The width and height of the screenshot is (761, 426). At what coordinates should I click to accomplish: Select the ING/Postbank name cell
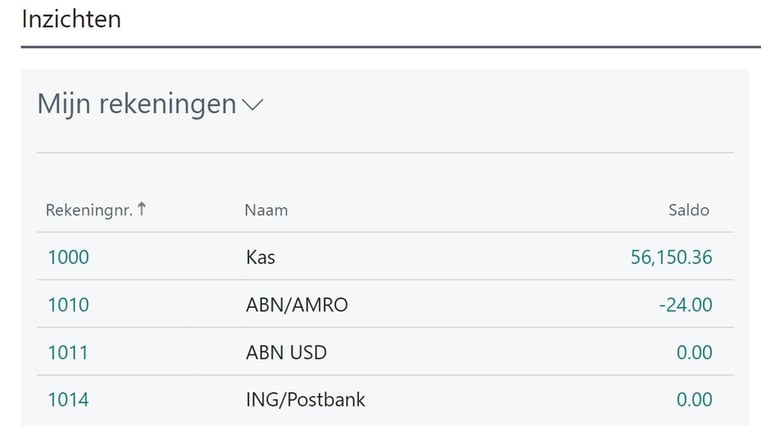click(306, 400)
